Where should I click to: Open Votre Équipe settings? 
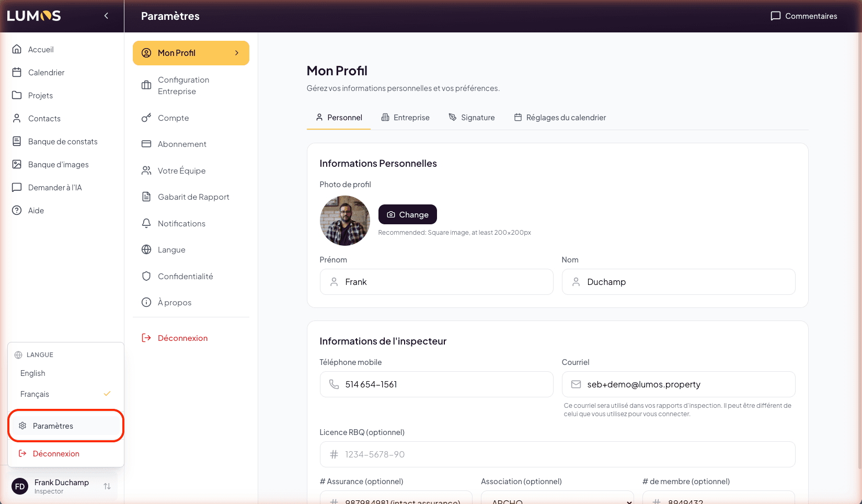(x=191, y=170)
